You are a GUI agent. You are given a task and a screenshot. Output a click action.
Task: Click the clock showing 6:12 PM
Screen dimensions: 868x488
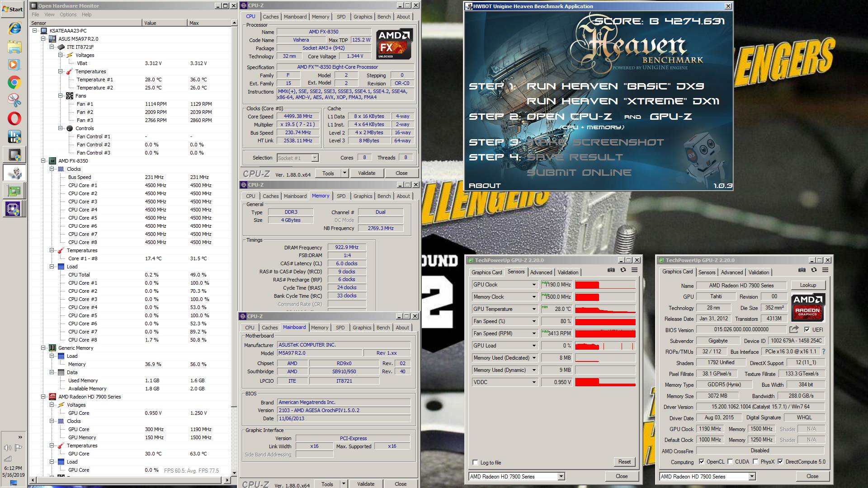pyautogui.click(x=13, y=468)
